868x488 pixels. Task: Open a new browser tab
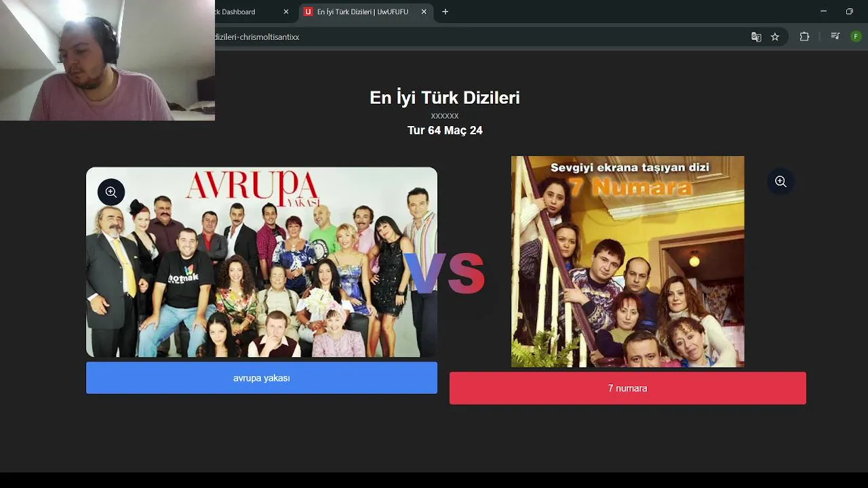click(446, 12)
